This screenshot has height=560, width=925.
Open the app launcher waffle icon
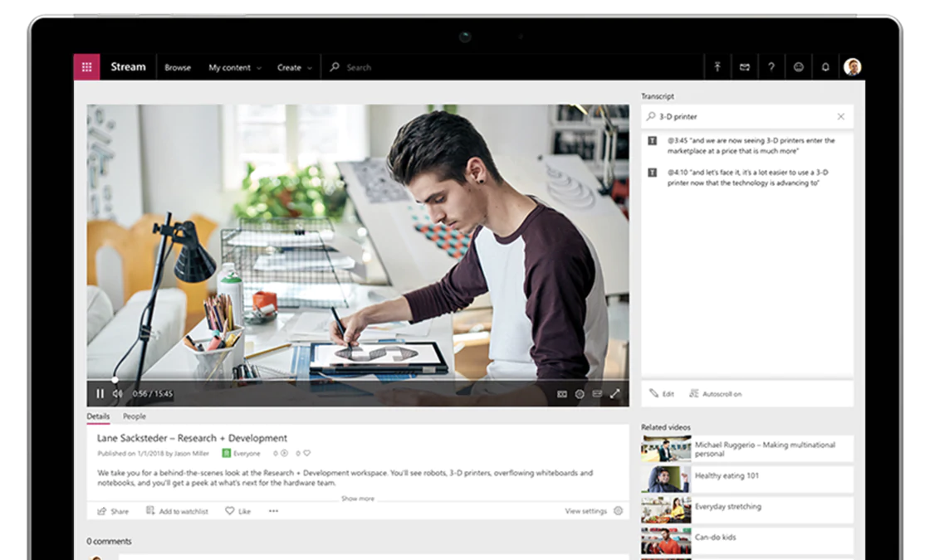click(x=86, y=67)
